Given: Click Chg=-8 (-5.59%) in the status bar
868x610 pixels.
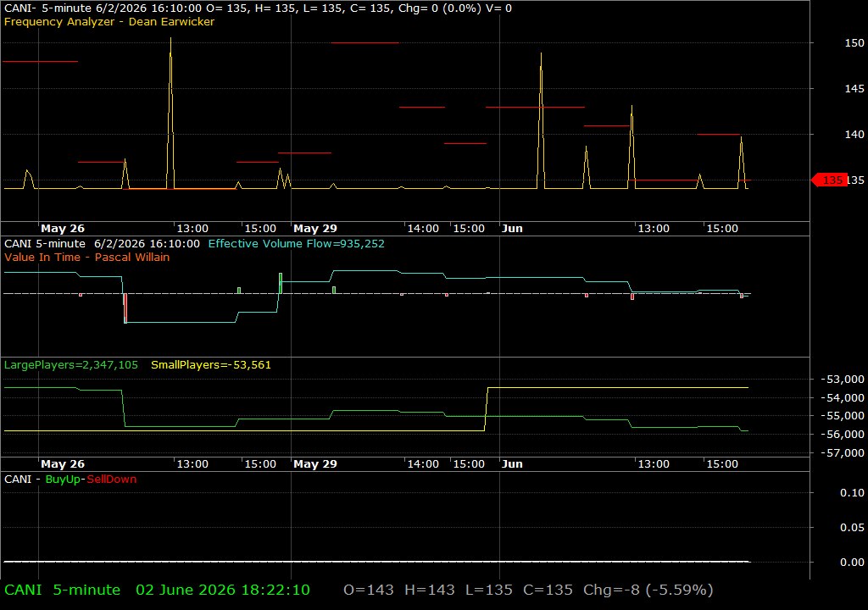Looking at the screenshot, I should coord(648,590).
